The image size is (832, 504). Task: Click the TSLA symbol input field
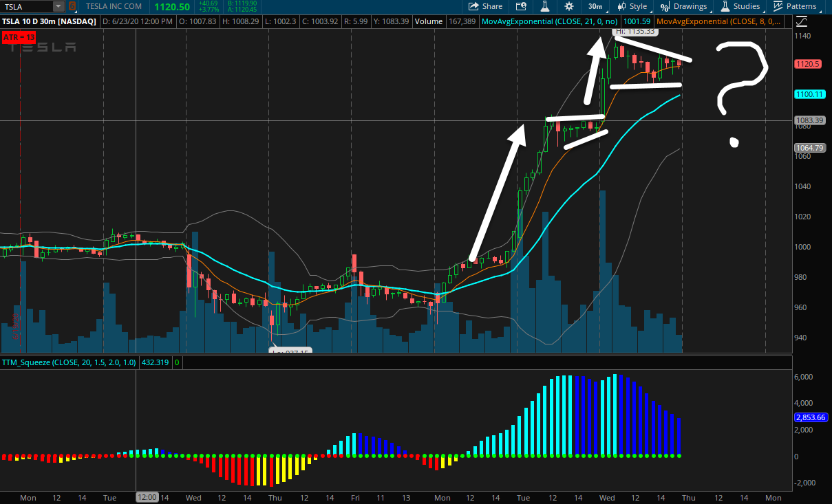click(x=26, y=6)
